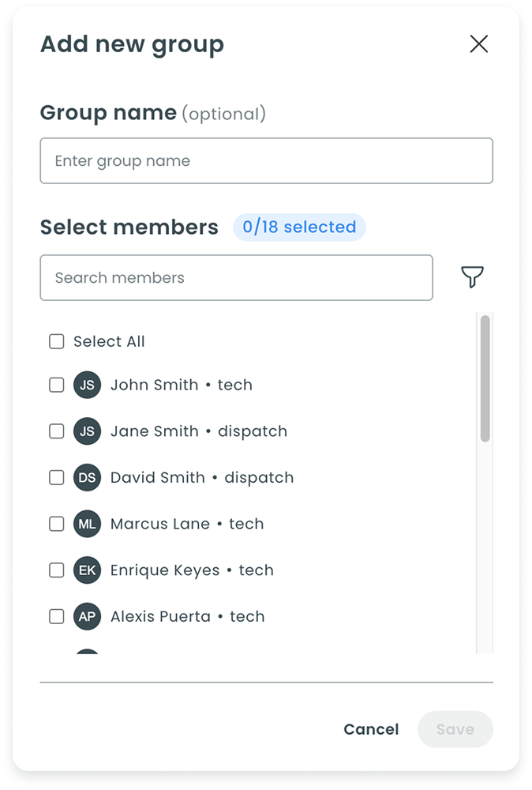
Task: Focus the Enter group name field
Action: click(x=266, y=161)
